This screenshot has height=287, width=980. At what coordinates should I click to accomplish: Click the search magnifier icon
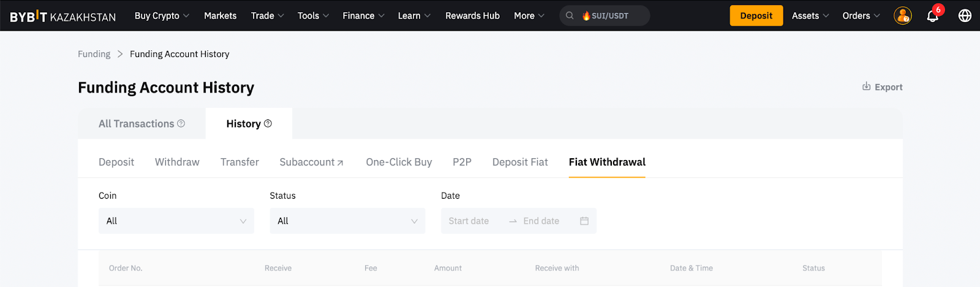[x=570, y=16]
